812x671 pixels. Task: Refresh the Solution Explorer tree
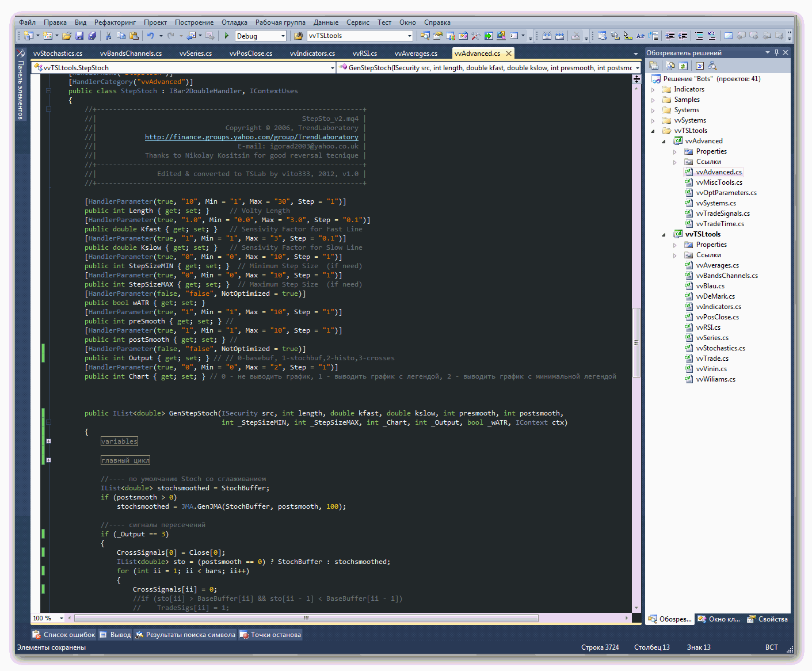(x=683, y=66)
